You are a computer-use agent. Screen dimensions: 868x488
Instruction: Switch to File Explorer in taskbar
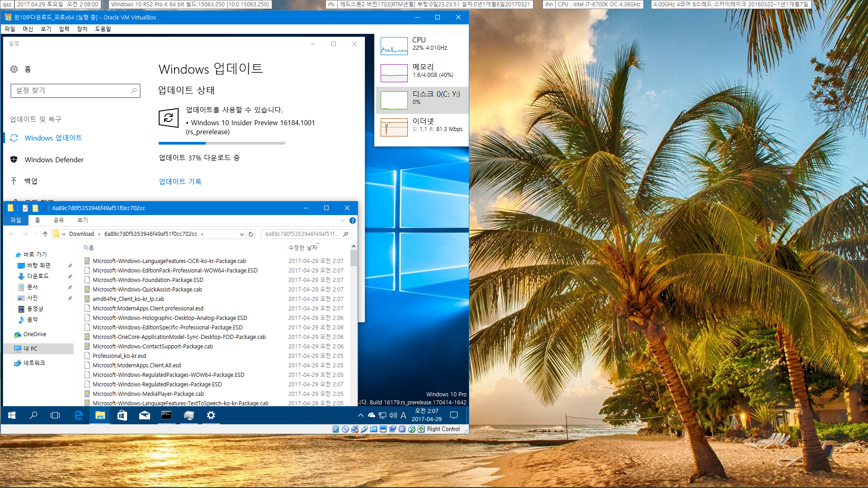[100, 415]
